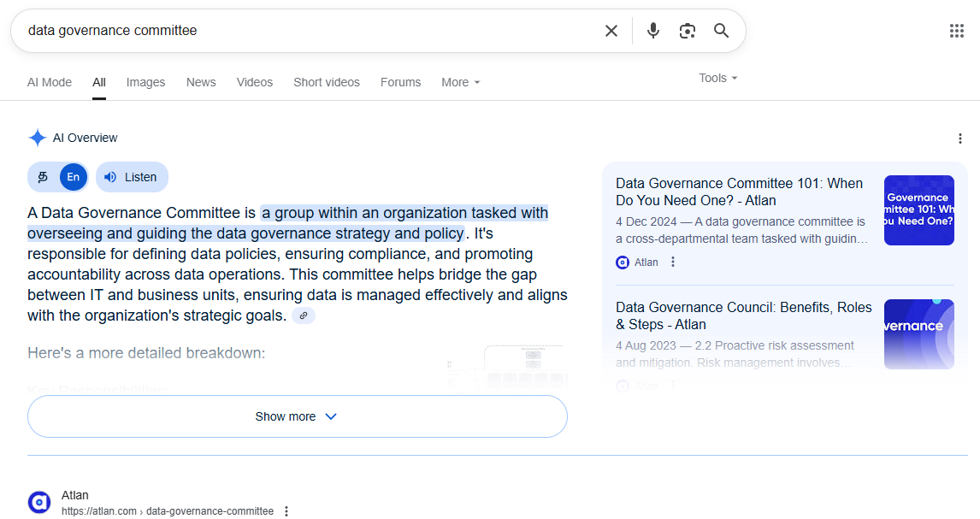Open Google Lens image search icon

[688, 31]
